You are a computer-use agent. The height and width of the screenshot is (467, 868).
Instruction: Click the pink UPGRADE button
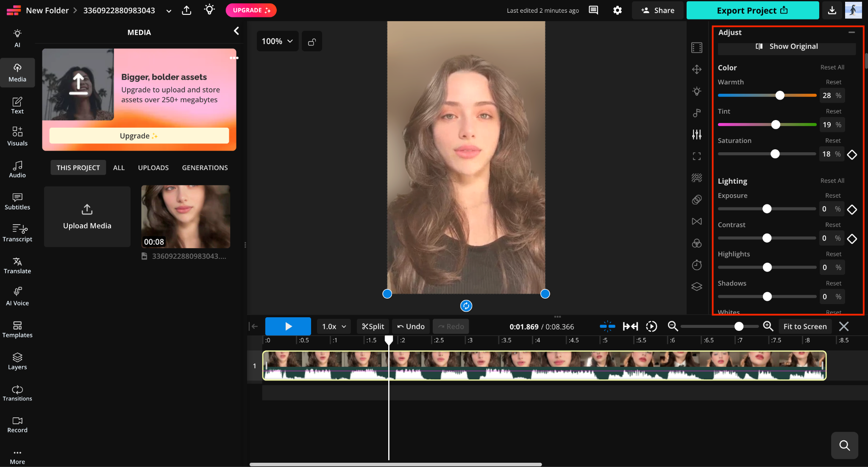click(x=251, y=10)
